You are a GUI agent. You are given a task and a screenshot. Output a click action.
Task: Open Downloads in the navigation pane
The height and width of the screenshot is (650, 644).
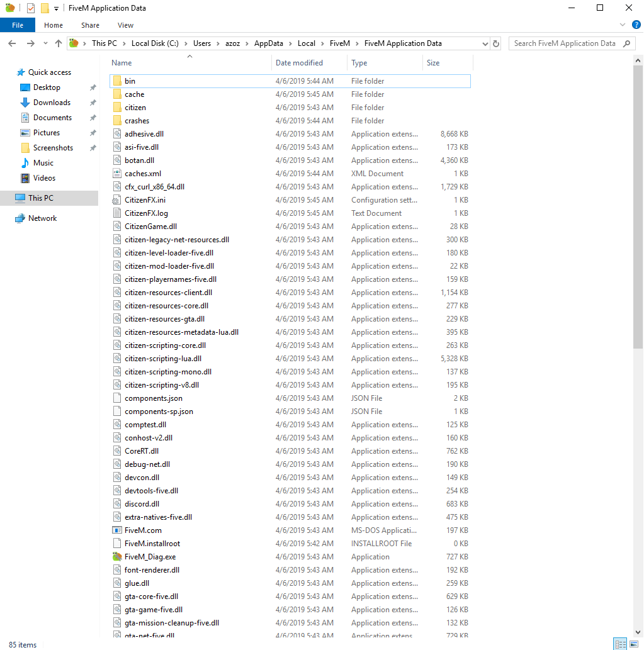coord(52,103)
